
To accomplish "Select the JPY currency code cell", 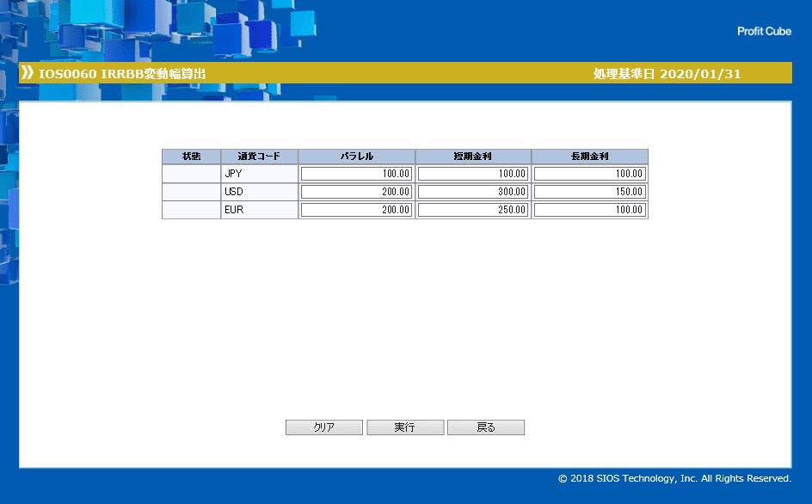I will [x=260, y=174].
